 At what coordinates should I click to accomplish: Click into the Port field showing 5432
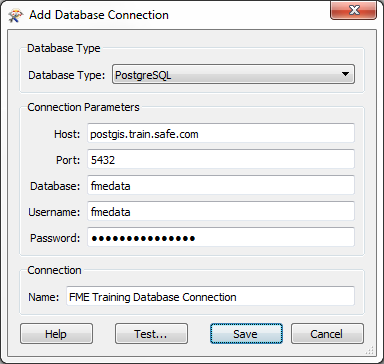click(x=221, y=159)
